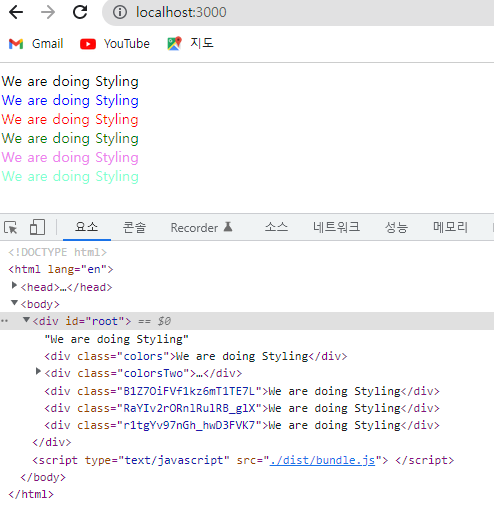
Task: Click the red "We are doing Styling" line
Action: click(x=70, y=120)
